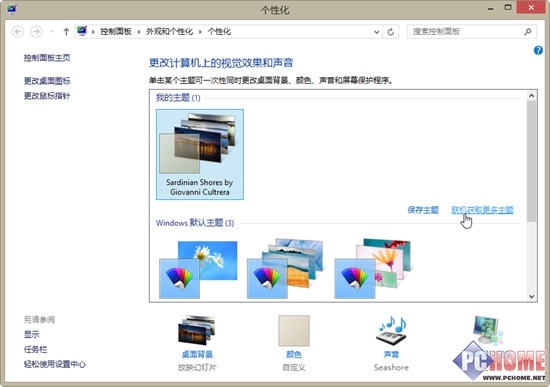Click the 桌面背景 text link

(x=197, y=354)
